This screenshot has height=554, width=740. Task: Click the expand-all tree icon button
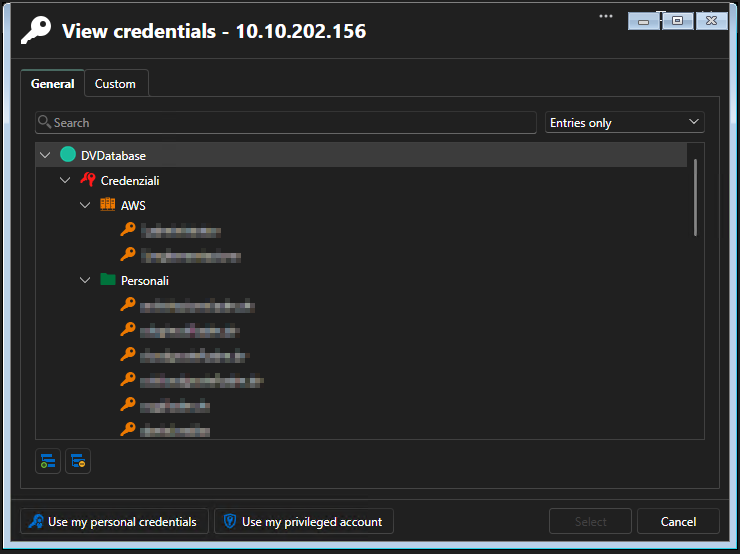point(48,461)
